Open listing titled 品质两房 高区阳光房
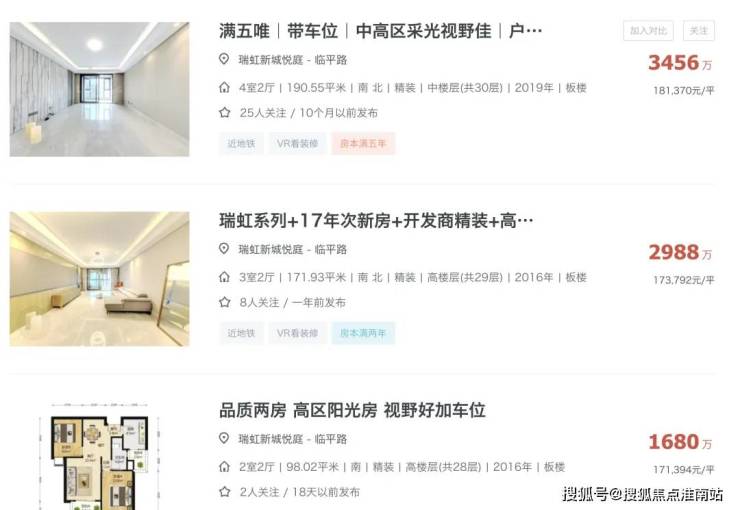This screenshot has height=510, width=740. coord(352,410)
